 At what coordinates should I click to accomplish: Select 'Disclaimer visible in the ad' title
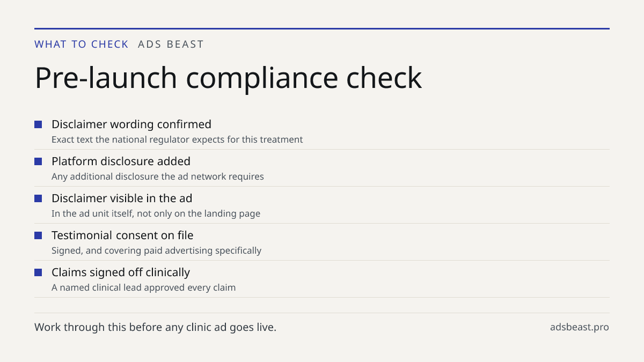pyautogui.click(x=122, y=198)
